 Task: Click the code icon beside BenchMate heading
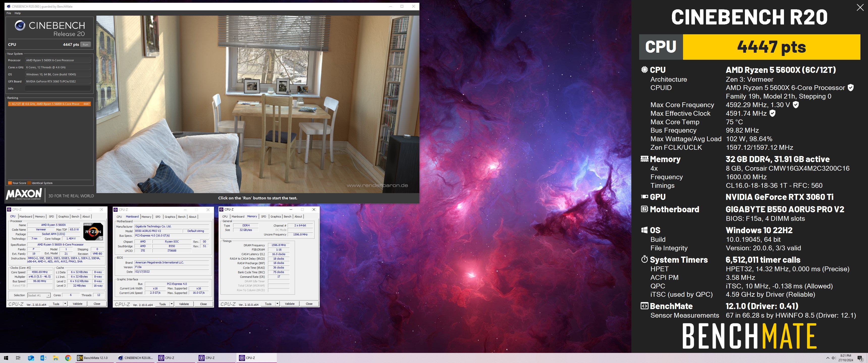(x=644, y=306)
